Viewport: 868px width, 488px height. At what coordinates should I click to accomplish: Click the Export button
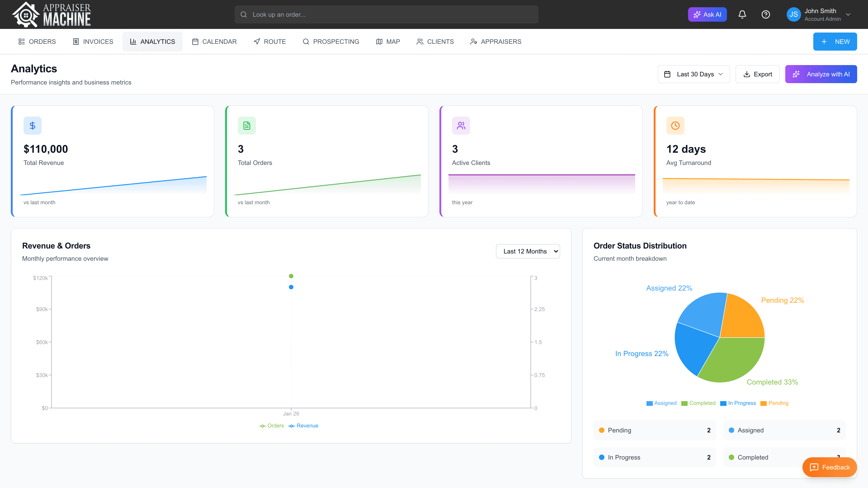[757, 74]
